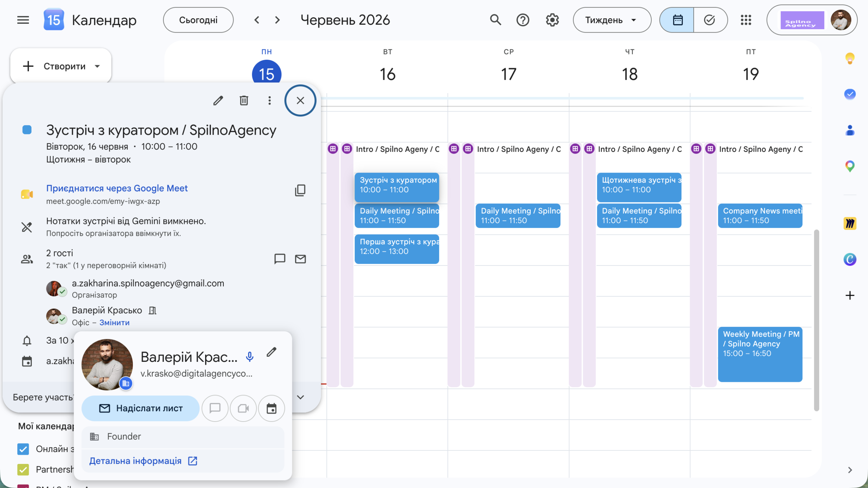Screen dimensions: 868x488
Task: Delete the event with trash icon
Action: (244, 100)
